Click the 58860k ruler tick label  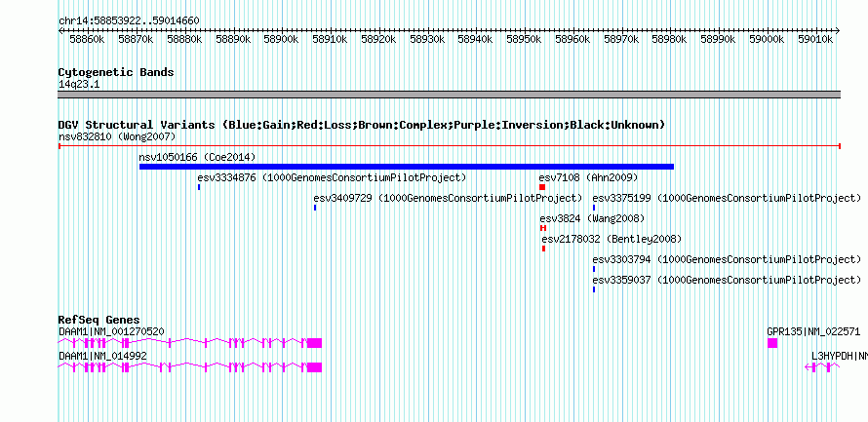pyautogui.click(x=87, y=39)
